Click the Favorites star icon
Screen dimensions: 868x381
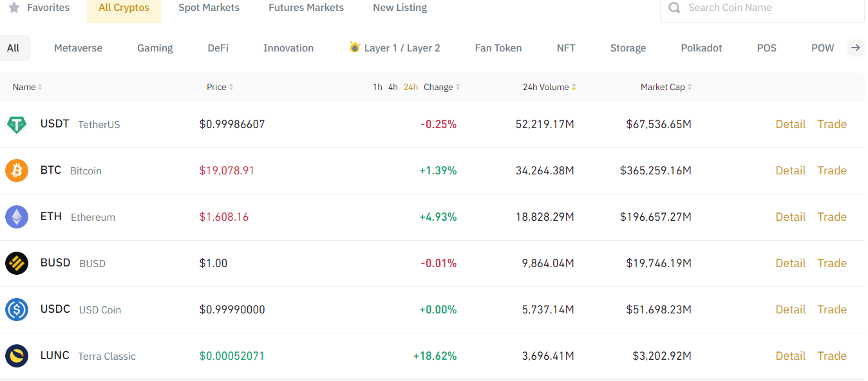(x=14, y=8)
